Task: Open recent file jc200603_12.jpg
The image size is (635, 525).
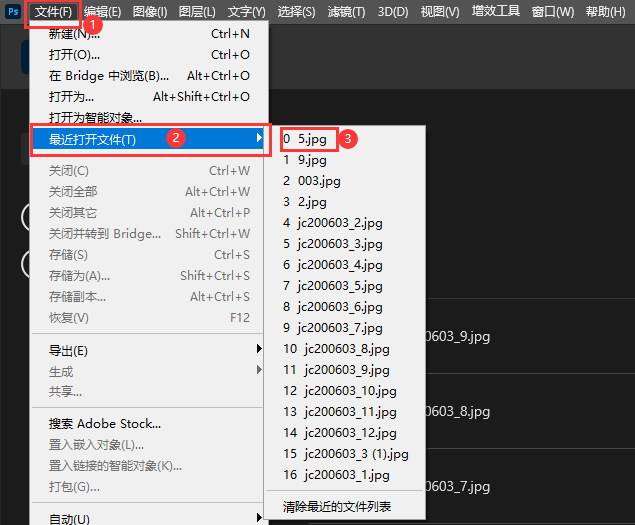Action: pos(345,433)
